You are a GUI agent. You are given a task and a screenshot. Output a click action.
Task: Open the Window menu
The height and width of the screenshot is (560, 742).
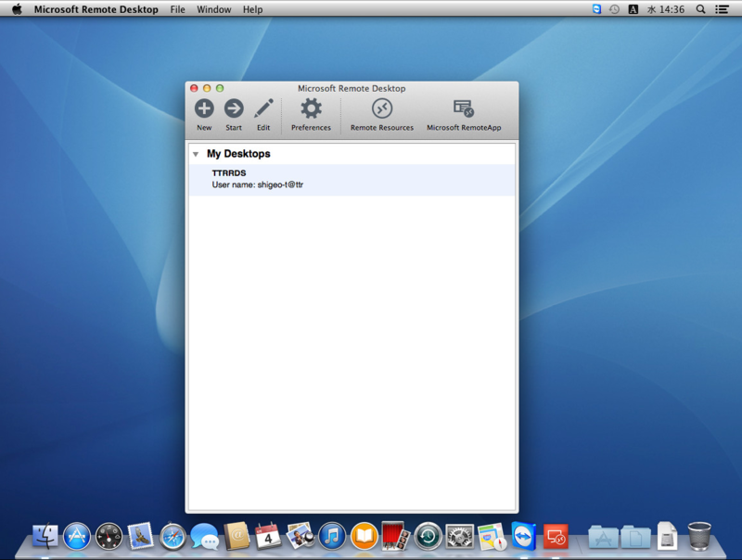pyautogui.click(x=214, y=9)
